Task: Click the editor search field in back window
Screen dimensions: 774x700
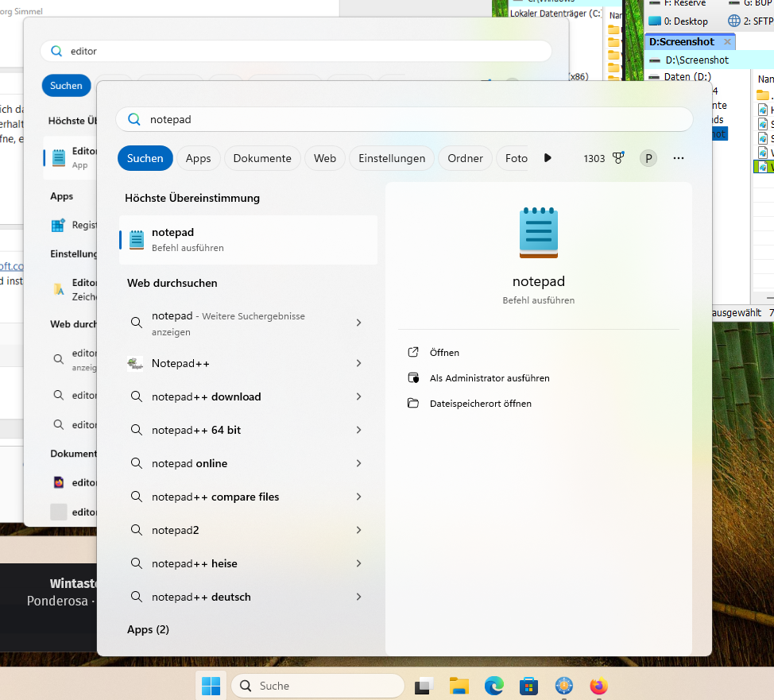Action: tap(296, 52)
